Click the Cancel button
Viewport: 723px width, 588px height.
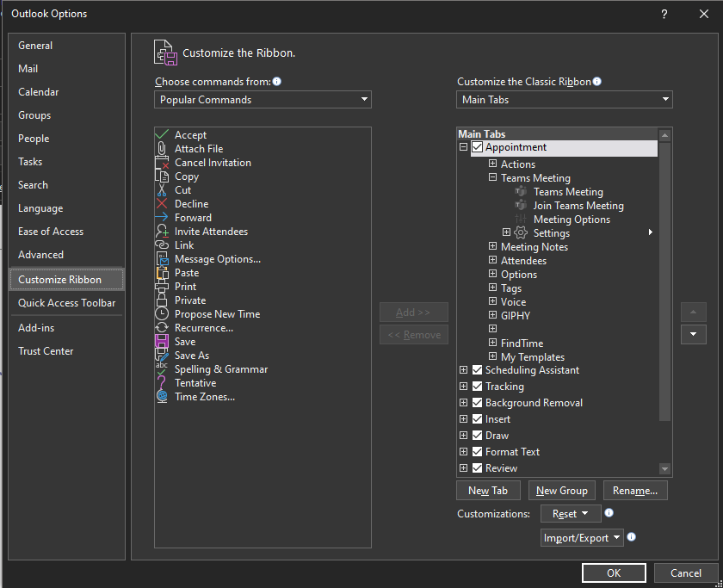click(x=686, y=573)
